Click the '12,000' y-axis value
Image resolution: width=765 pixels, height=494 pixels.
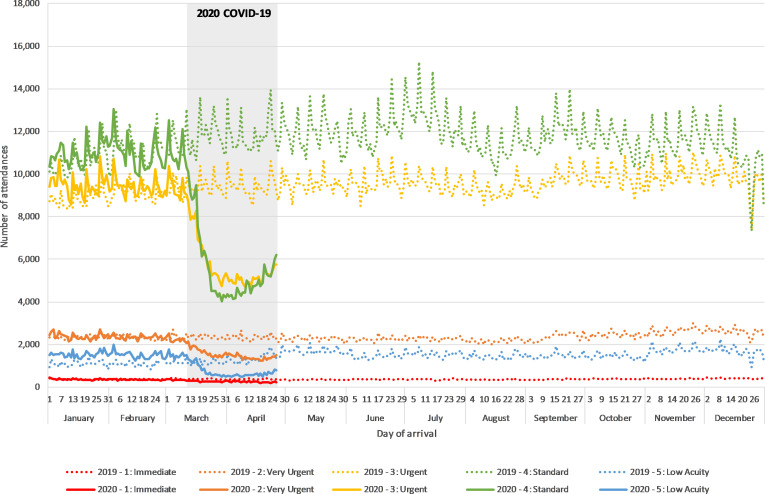pyautogui.click(x=27, y=131)
